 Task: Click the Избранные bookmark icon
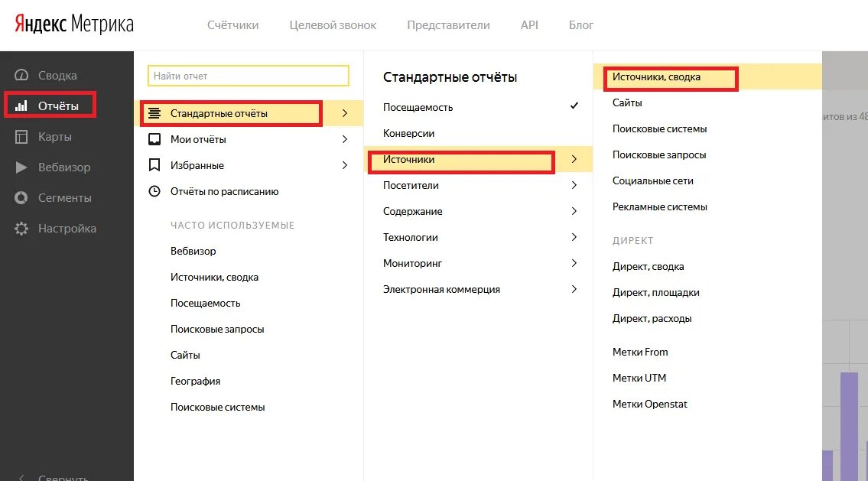[x=154, y=165]
